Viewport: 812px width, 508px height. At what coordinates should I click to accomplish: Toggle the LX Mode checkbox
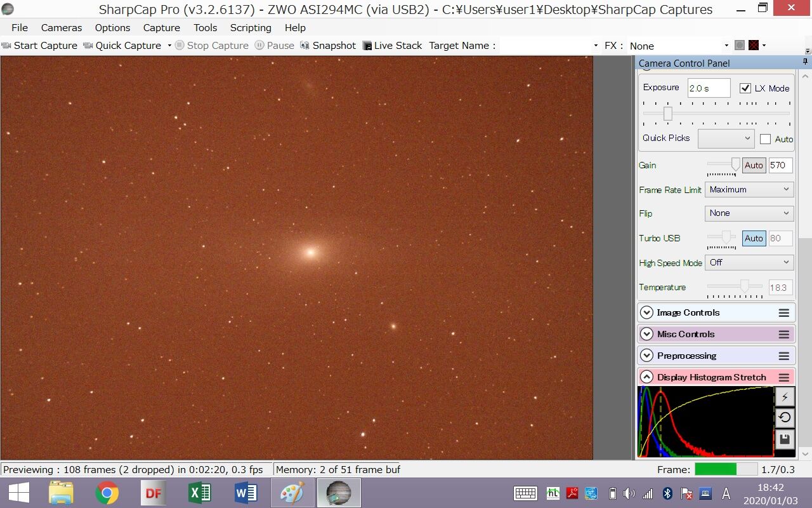coord(745,88)
